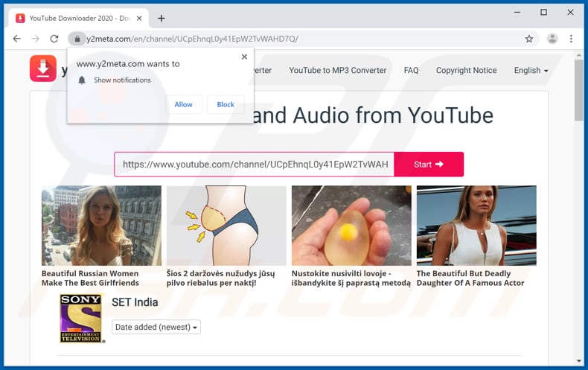
Task: Open the Copyright Notice page
Action: (466, 70)
